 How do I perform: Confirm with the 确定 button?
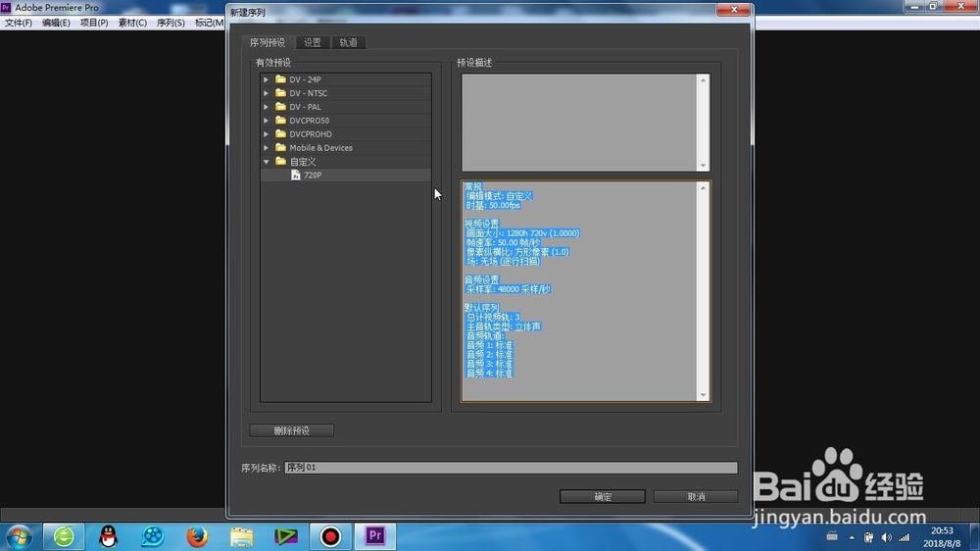coord(603,497)
